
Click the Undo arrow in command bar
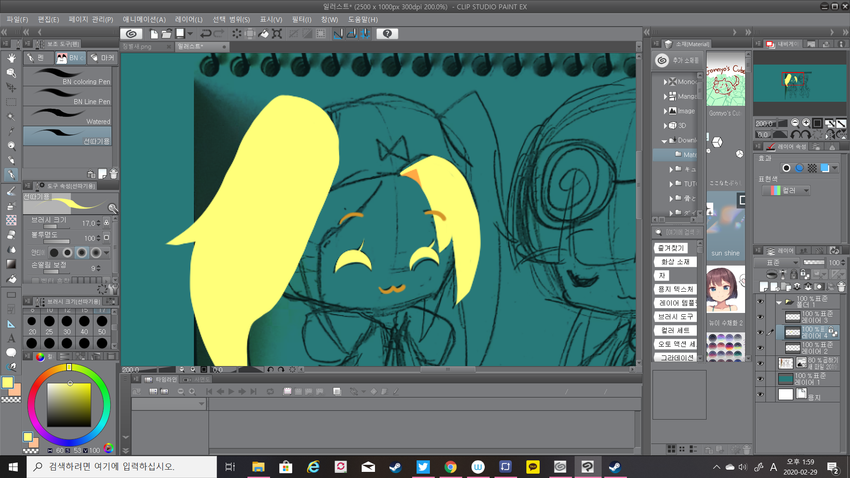[205, 34]
